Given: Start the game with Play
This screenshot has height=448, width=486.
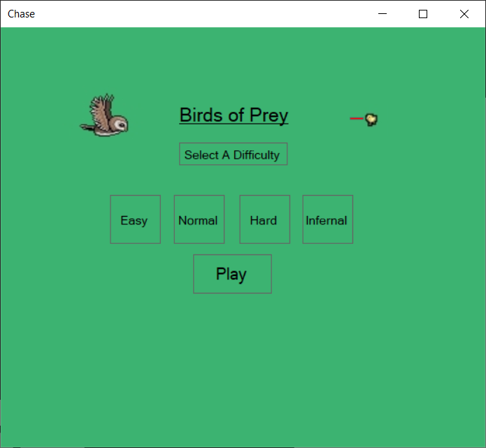Looking at the screenshot, I should [232, 274].
